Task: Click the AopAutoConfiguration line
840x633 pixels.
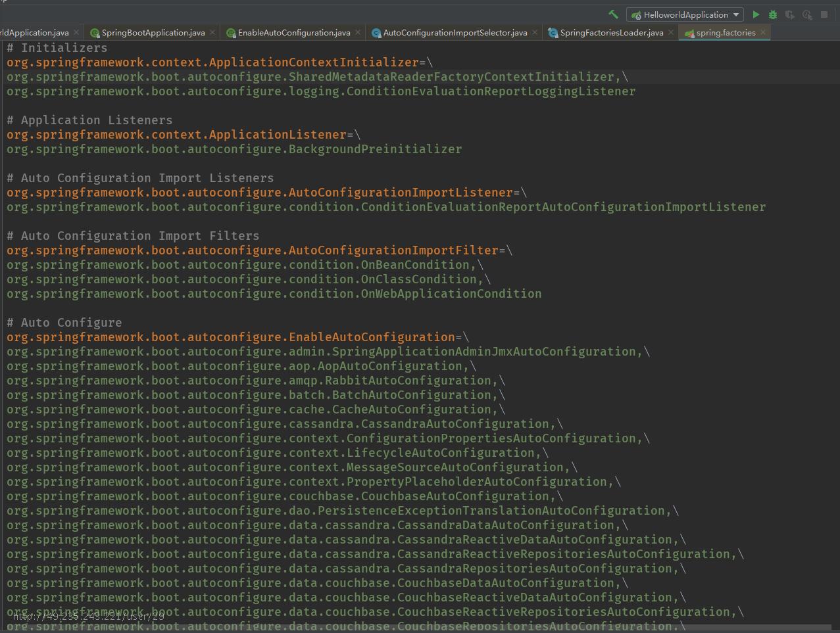Action: click(x=241, y=366)
